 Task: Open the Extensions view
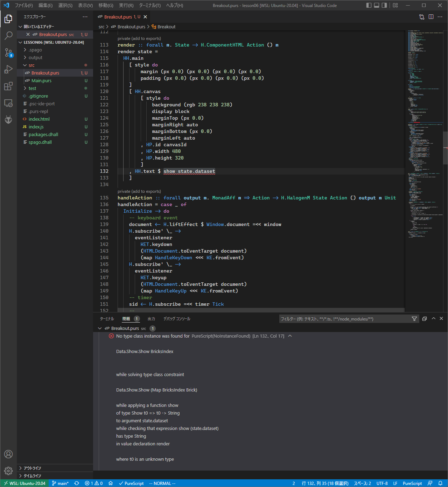[8, 86]
